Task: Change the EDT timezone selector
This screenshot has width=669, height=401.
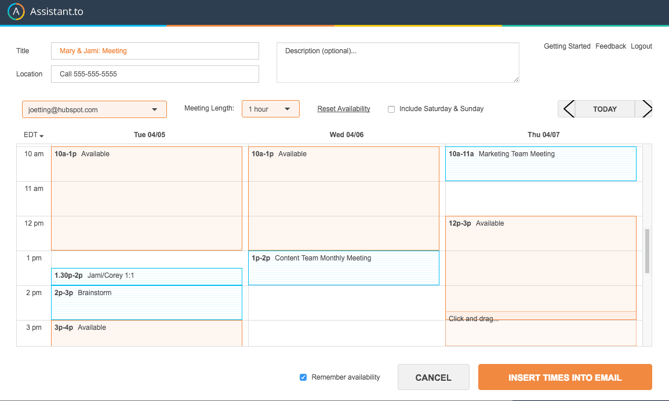Action: [33, 135]
